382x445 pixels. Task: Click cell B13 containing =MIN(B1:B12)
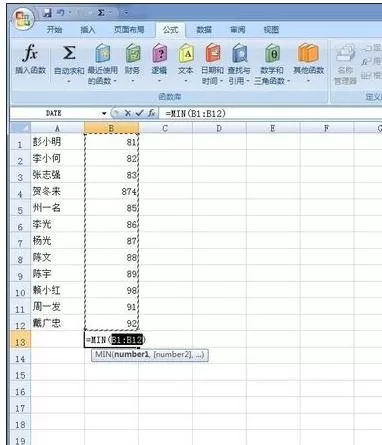[x=111, y=340]
